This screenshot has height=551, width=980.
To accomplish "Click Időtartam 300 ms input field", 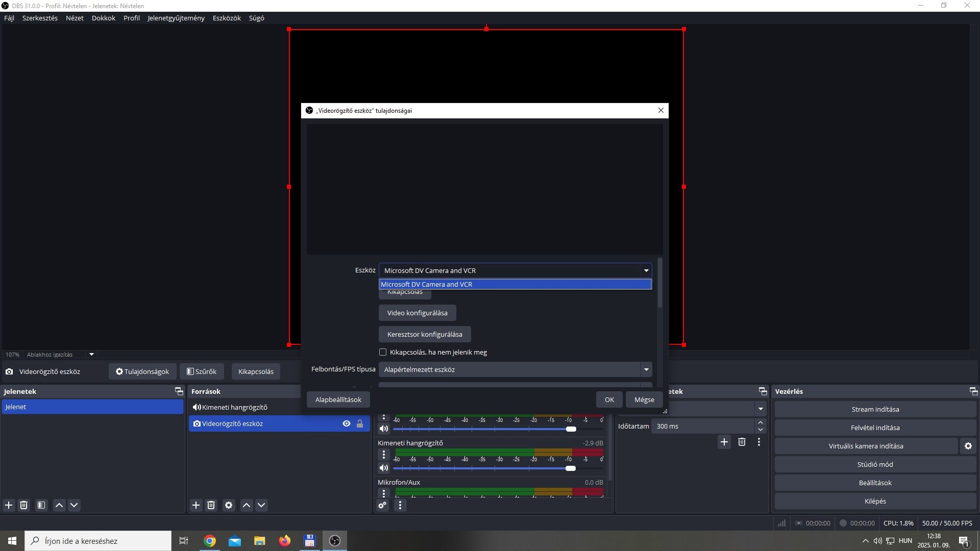I will tap(703, 426).
